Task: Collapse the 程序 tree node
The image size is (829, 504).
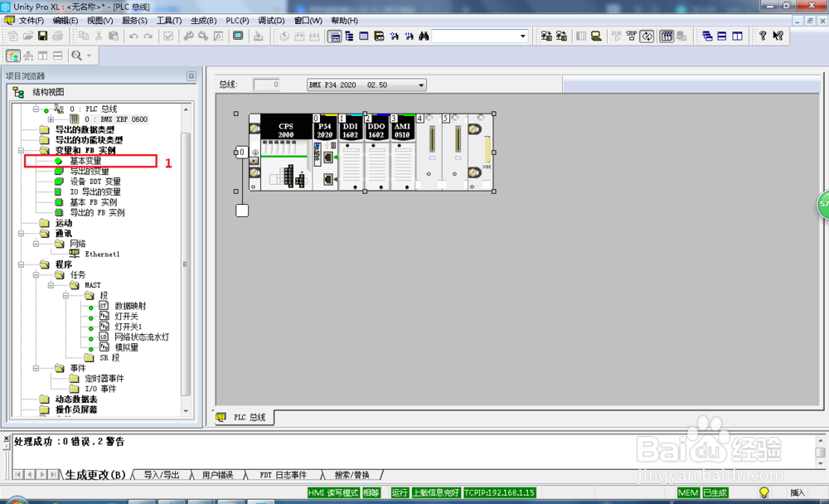Action: [22, 264]
